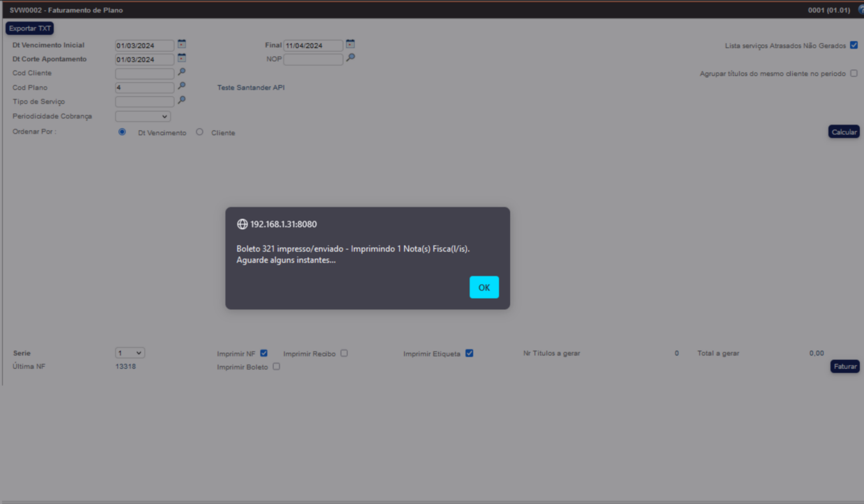The width and height of the screenshot is (864, 504).
Task: Check the Imprimir Boleto checkbox
Action: pyautogui.click(x=277, y=366)
